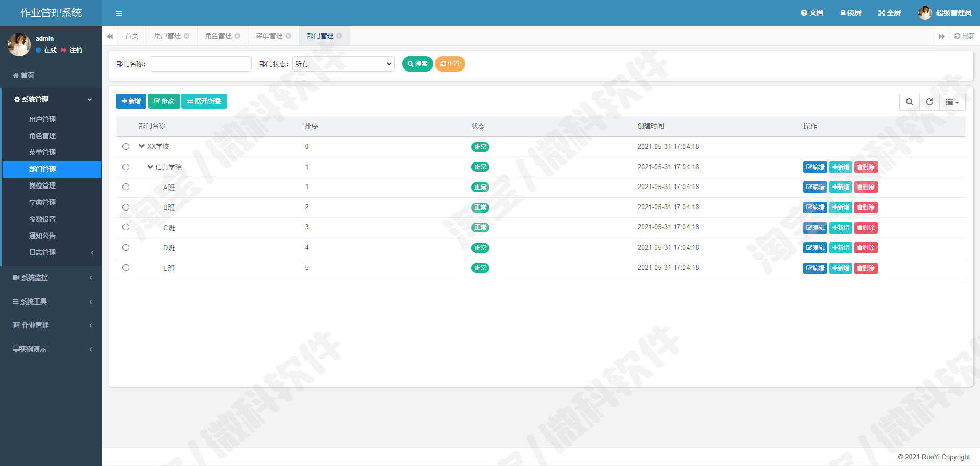Delete the D班 row
Image resolution: width=980 pixels, height=466 pixels.
coord(866,248)
